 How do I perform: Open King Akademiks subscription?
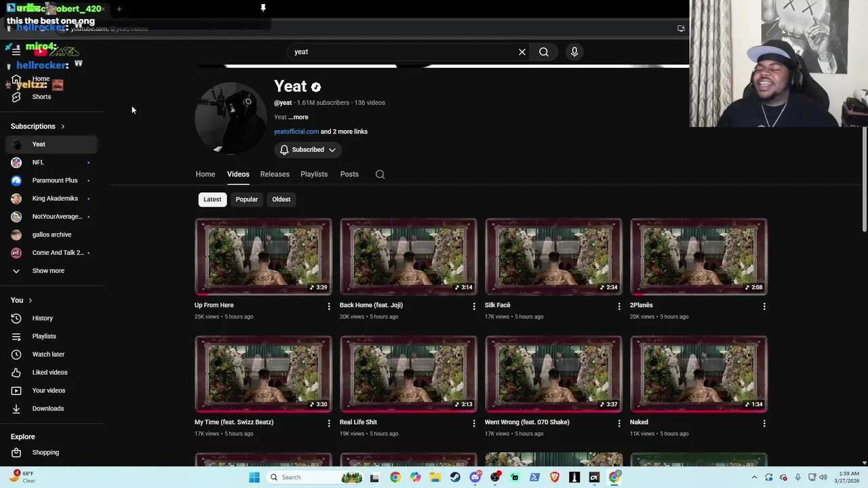pos(52,199)
